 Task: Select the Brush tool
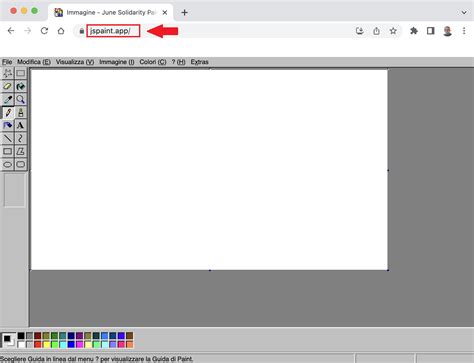[21, 112]
